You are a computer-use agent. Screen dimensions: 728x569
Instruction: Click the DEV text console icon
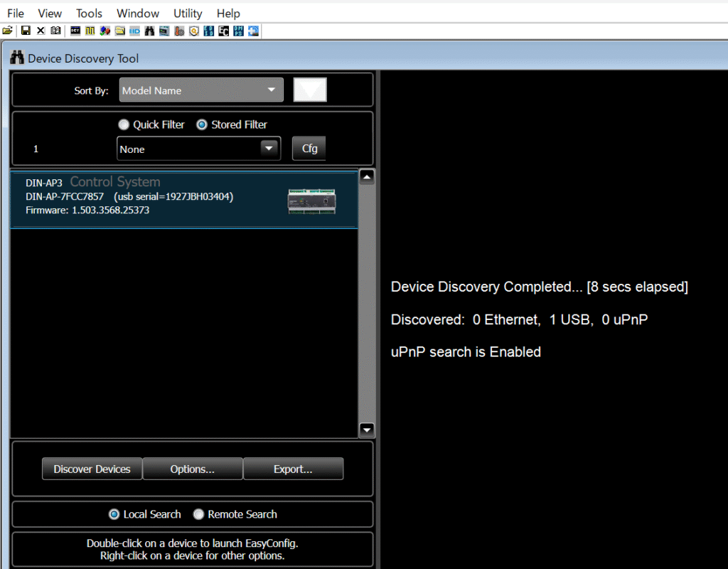(75, 31)
